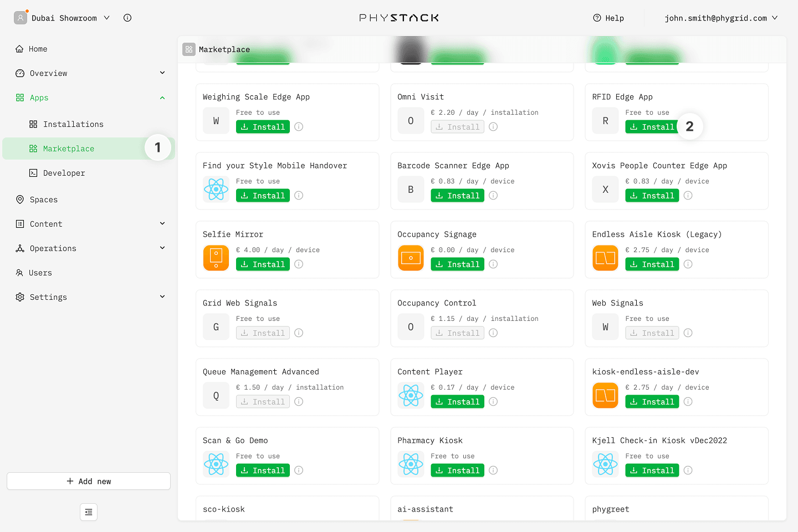Image resolution: width=798 pixels, height=532 pixels.
Task: Open the Dubai Showroom tenant dropdown
Action: coord(62,18)
